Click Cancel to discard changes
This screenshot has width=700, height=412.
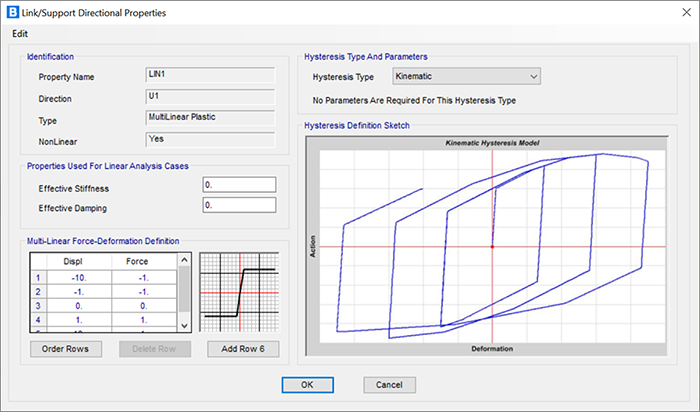(x=382, y=384)
